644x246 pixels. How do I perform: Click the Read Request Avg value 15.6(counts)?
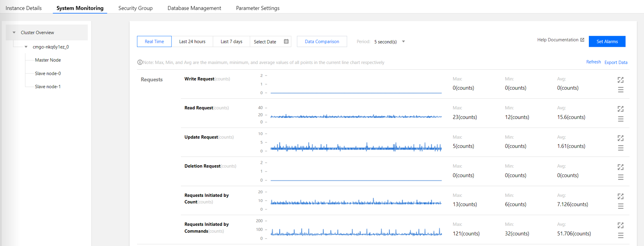click(x=571, y=117)
